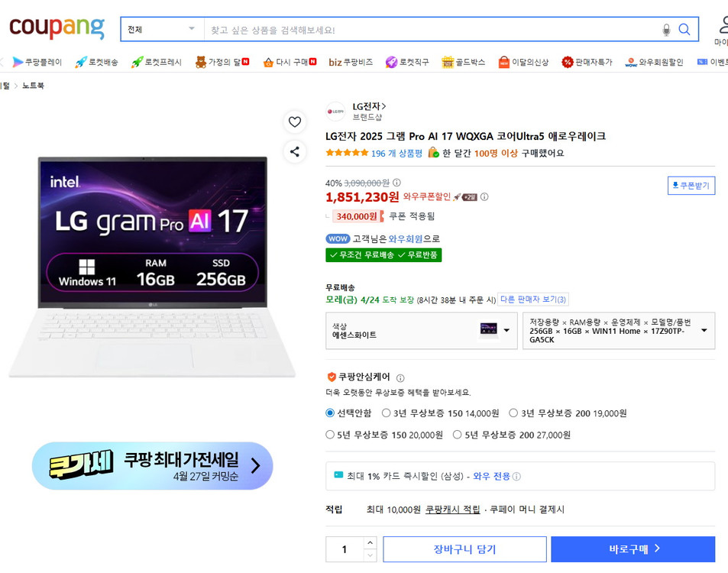The image size is (728, 573).
Task: Open 다시 구매 menu item
Action: click(290, 62)
